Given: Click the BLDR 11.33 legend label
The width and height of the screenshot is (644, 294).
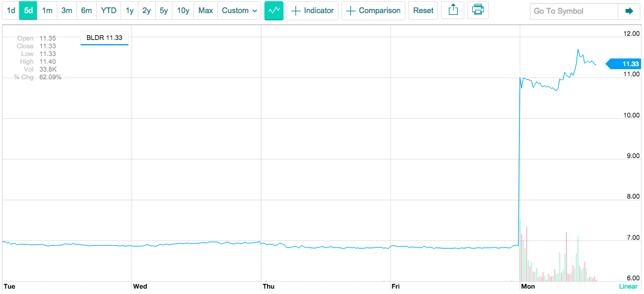Looking at the screenshot, I should click(x=104, y=38).
